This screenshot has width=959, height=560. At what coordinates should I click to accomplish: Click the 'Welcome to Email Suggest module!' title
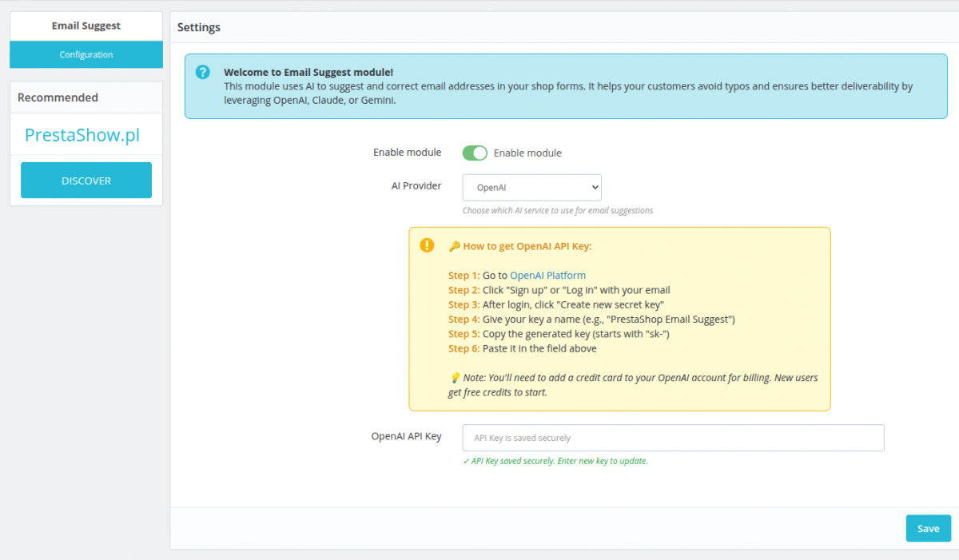click(x=308, y=72)
